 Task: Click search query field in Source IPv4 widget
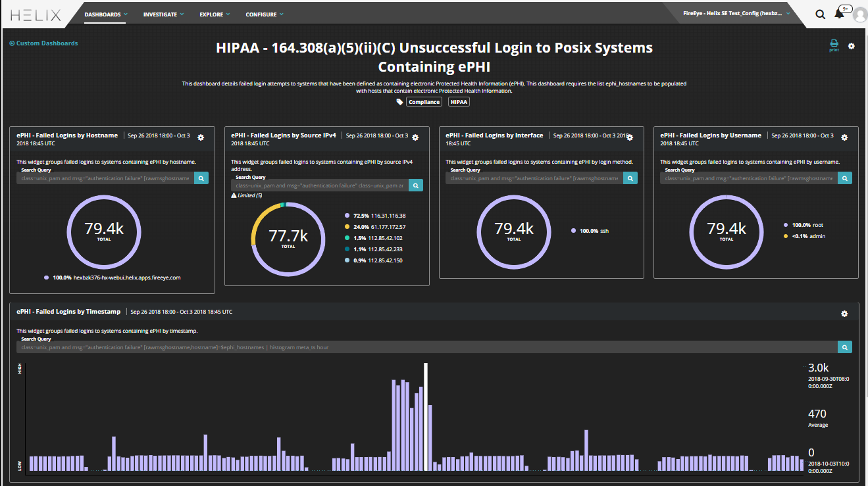[x=320, y=185]
